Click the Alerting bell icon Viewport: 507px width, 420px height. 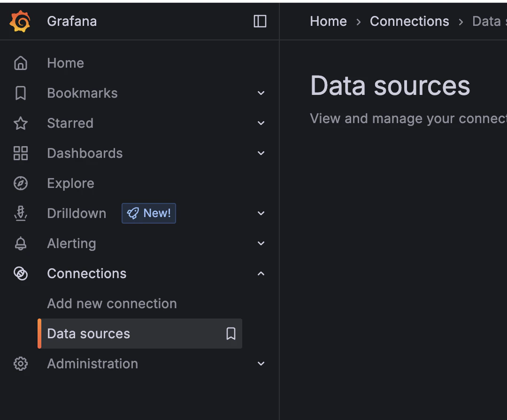pos(21,243)
